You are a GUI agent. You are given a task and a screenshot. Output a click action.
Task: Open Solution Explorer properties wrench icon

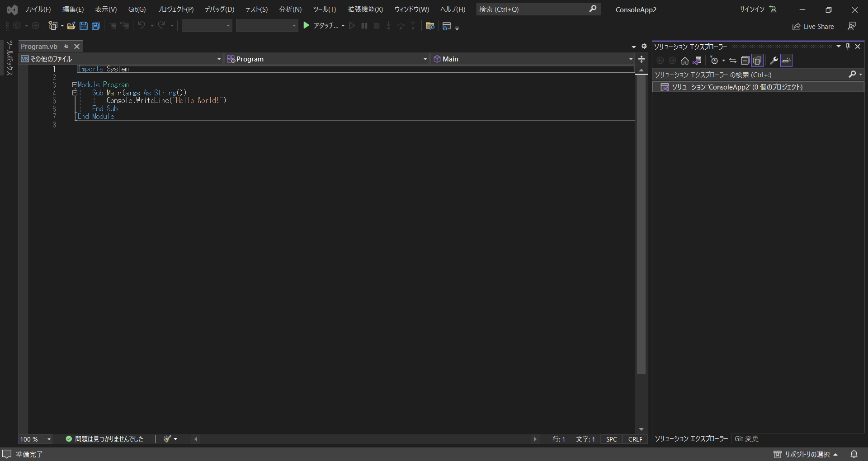pos(774,60)
